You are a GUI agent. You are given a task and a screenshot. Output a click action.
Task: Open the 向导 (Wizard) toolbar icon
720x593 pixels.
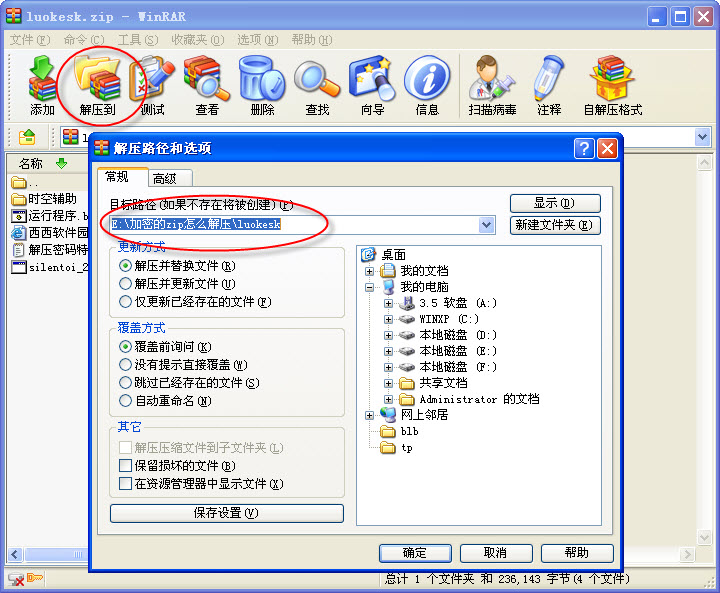[x=372, y=85]
